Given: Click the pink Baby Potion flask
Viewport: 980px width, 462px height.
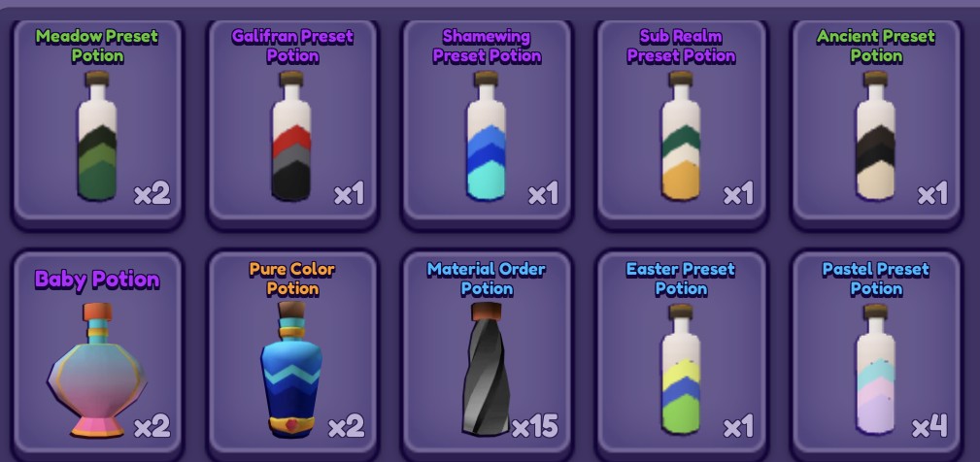Looking at the screenshot, I should [x=97, y=370].
